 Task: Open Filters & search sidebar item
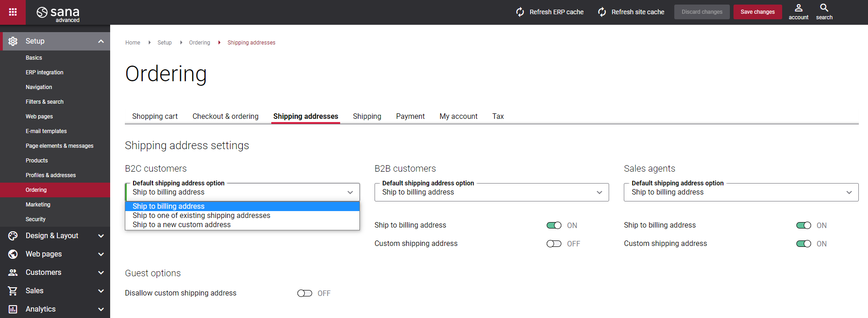55,102
